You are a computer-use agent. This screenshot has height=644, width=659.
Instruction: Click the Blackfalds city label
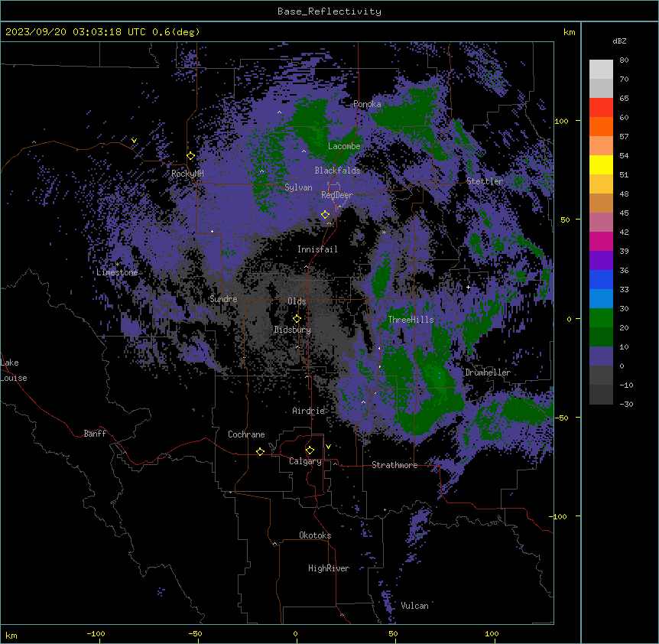click(x=337, y=171)
